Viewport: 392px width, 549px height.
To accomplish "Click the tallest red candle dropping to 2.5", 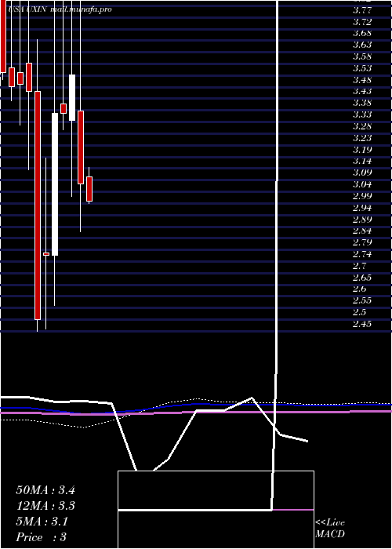I will (x=38, y=205).
